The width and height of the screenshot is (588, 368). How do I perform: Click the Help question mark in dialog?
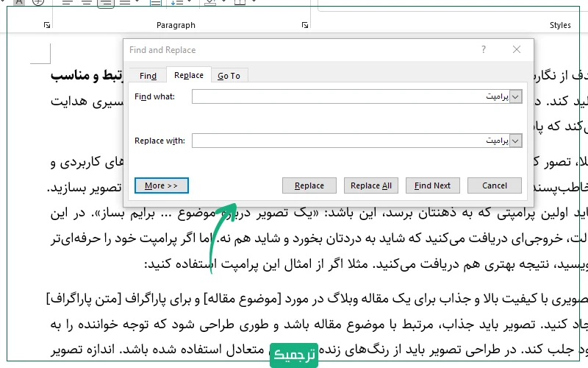[x=483, y=50]
